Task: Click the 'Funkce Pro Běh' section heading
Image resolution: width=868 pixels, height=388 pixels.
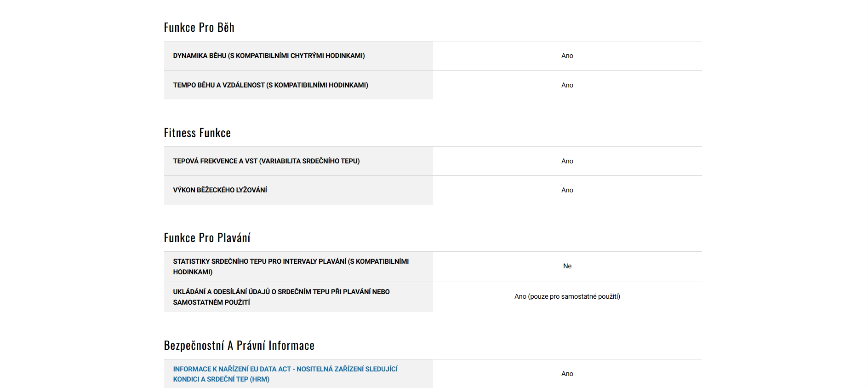Action: coord(199,28)
